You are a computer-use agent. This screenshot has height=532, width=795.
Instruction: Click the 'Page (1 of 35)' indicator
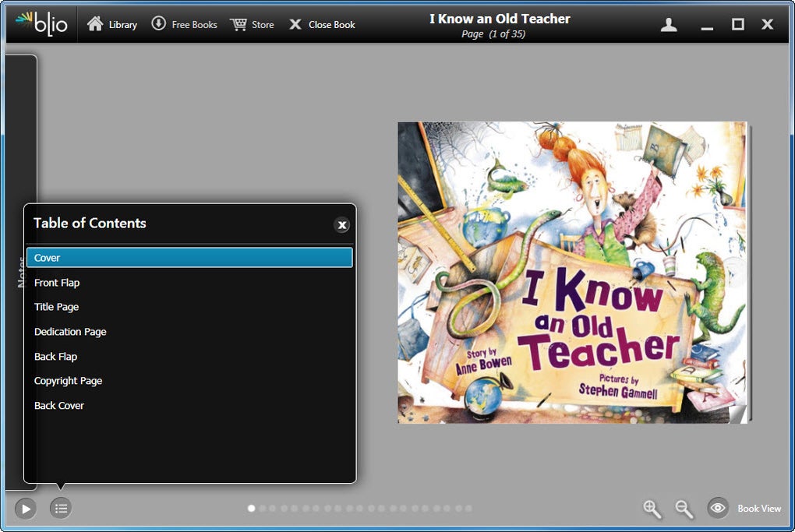click(493, 34)
